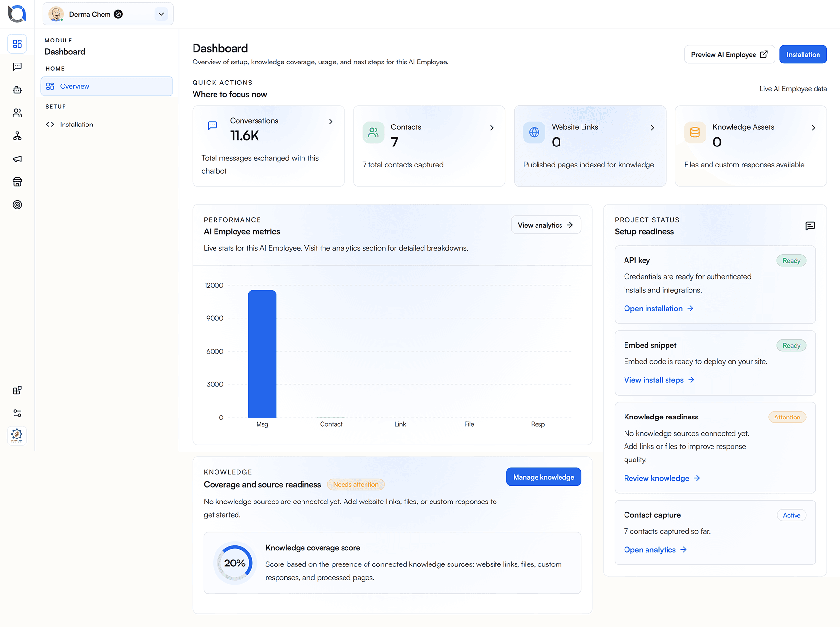Open the robot AI employee icon in rail
Viewport: 840px width, 627px height.
[17, 90]
